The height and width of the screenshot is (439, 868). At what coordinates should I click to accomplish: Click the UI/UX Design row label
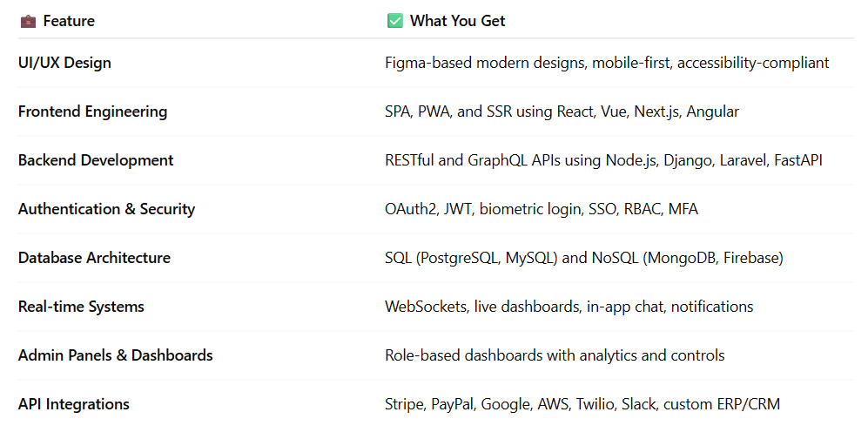(64, 63)
